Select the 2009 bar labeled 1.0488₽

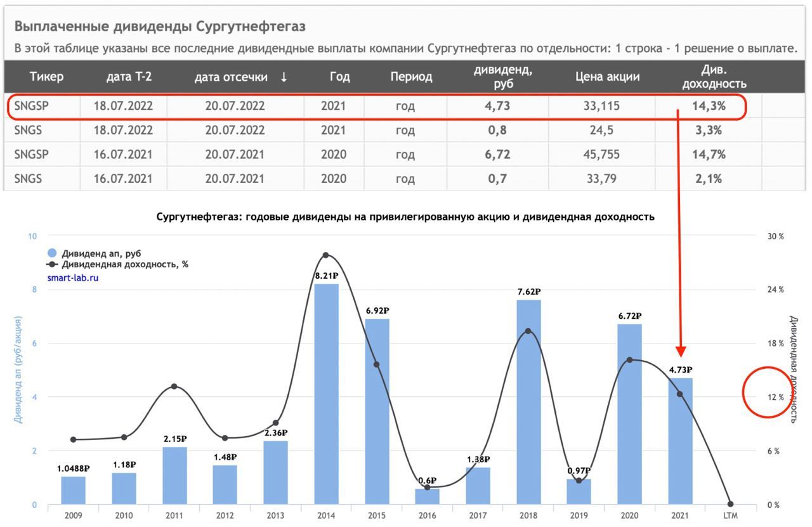73,491
